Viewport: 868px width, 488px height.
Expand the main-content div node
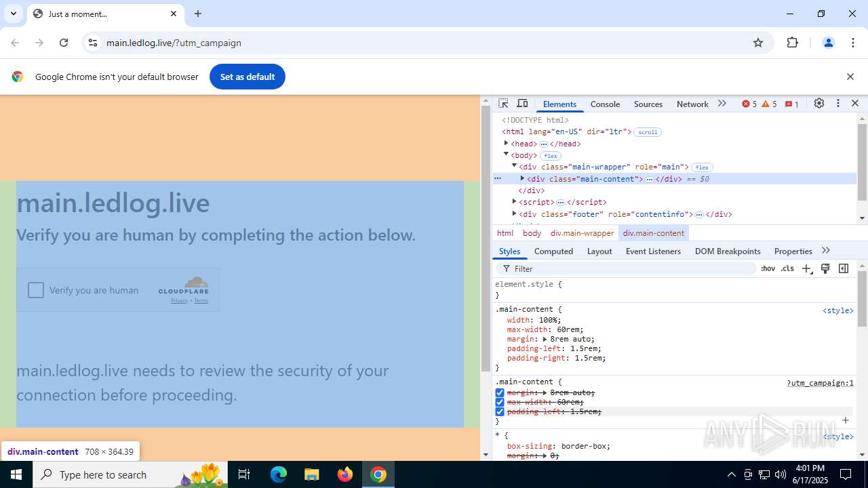point(522,179)
